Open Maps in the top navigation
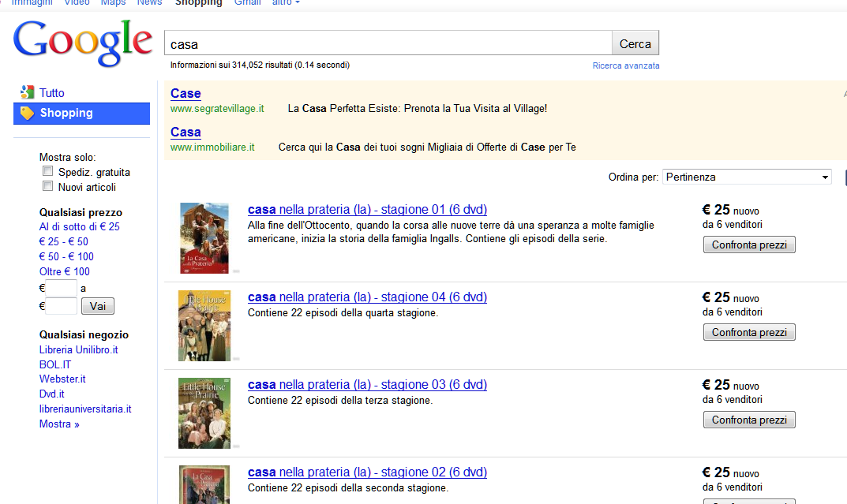Image resolution: width=847 pixels, height=504 pixels. 113,2
